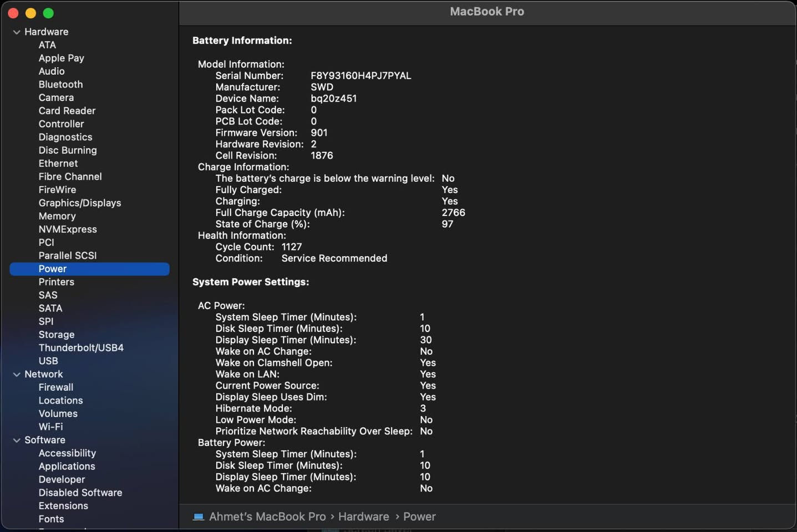Click the yellow minimize window button
Viewport: 797px width, 532px height.
(x=31, y=13)
